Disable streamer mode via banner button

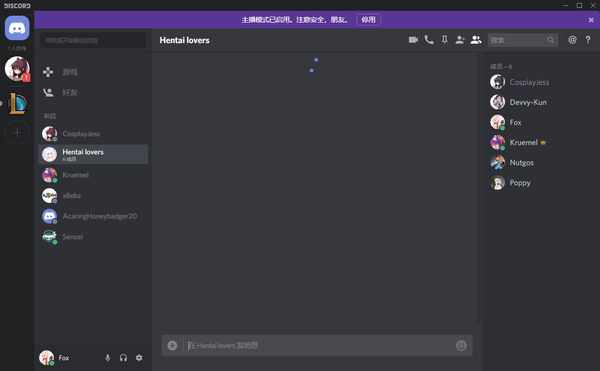pos(368,20)
